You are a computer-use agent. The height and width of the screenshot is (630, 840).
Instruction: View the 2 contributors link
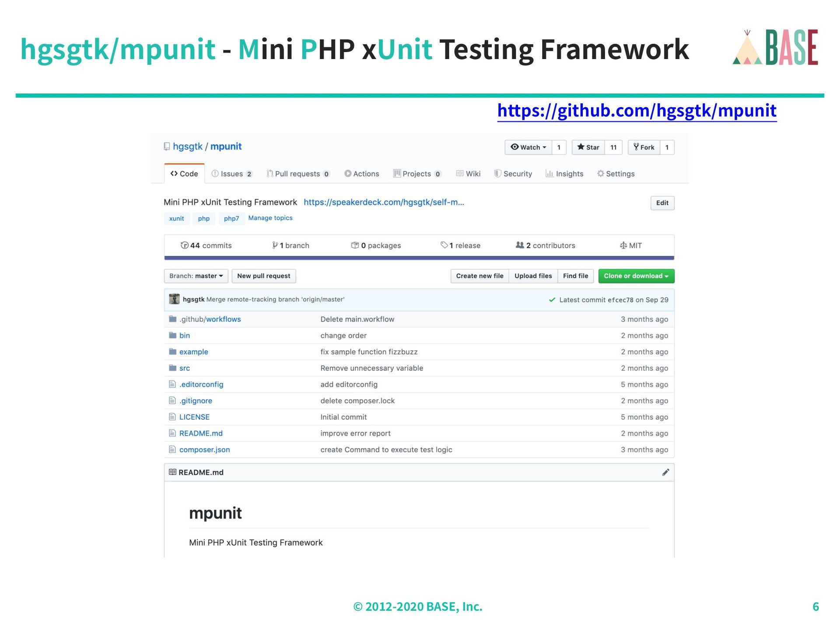(545, 245)
